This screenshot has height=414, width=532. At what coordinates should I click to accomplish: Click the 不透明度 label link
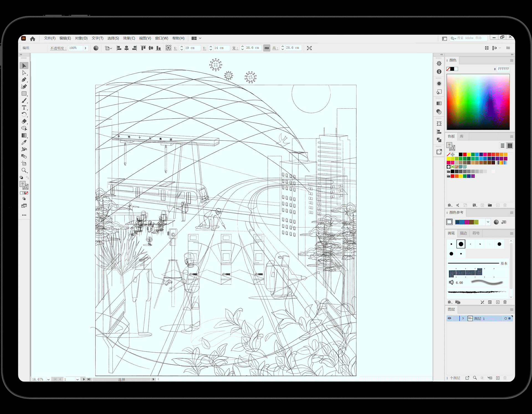point(58,48)
